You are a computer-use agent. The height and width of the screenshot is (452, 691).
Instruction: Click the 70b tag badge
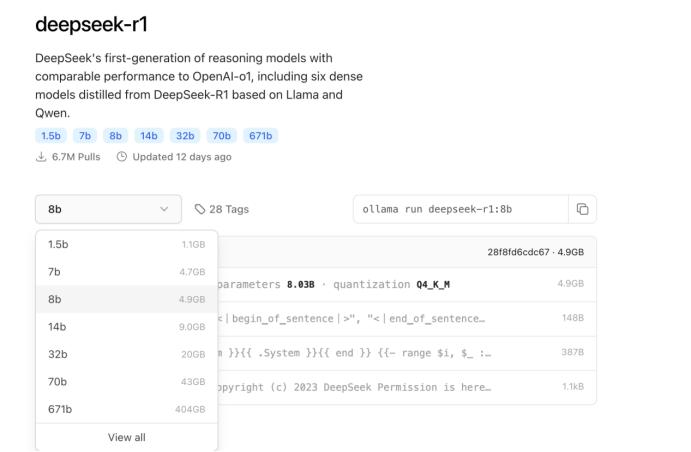click(x=223, y=136)
